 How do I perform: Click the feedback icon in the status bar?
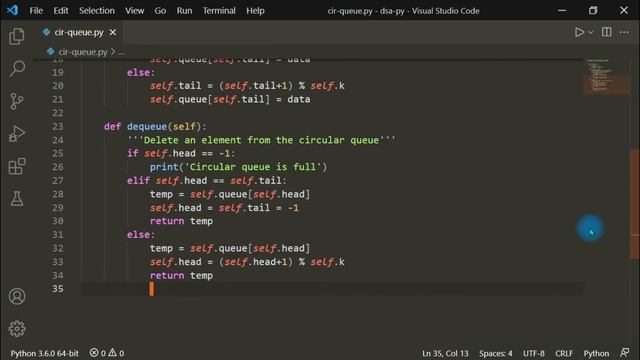[x=624, y=352]
